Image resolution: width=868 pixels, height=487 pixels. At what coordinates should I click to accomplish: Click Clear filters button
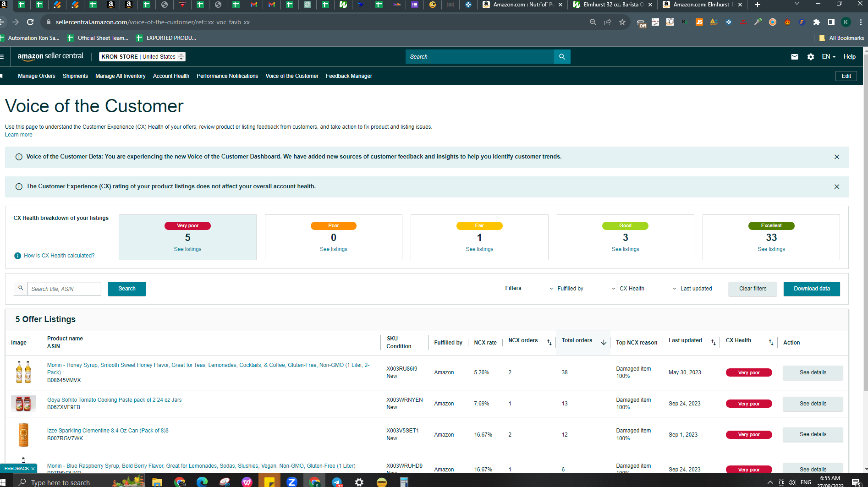coord(753,289)
